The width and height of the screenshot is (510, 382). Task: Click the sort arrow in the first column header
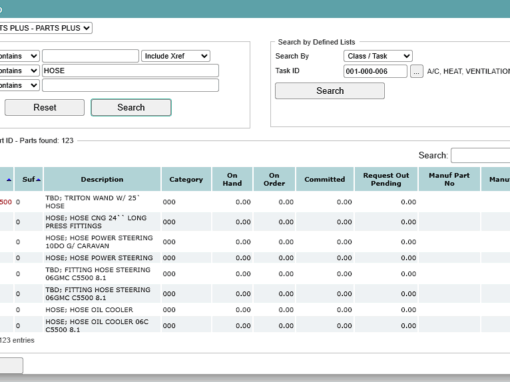coord(9,180)
